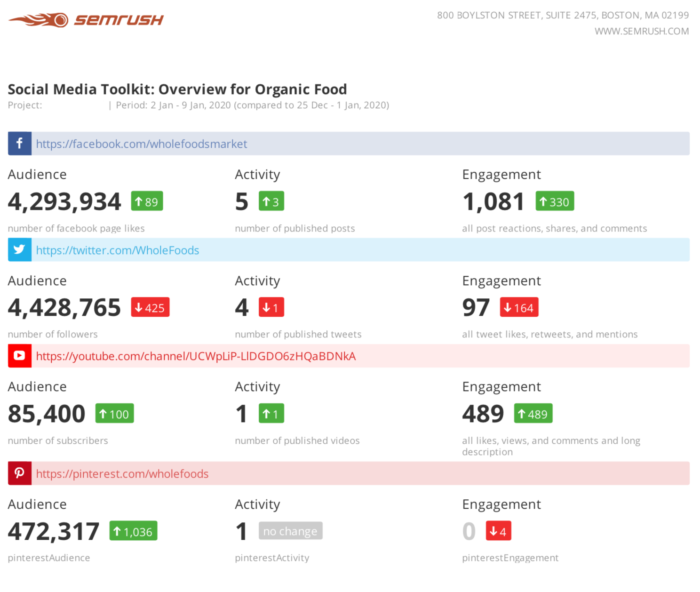Open the YouTube channel URL

pos(196,356)
